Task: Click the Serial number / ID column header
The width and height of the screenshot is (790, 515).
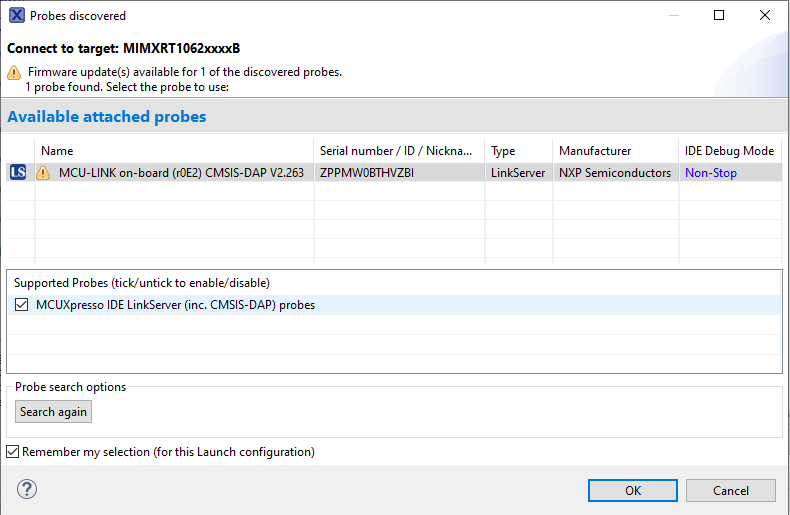Action: [399, 150]
